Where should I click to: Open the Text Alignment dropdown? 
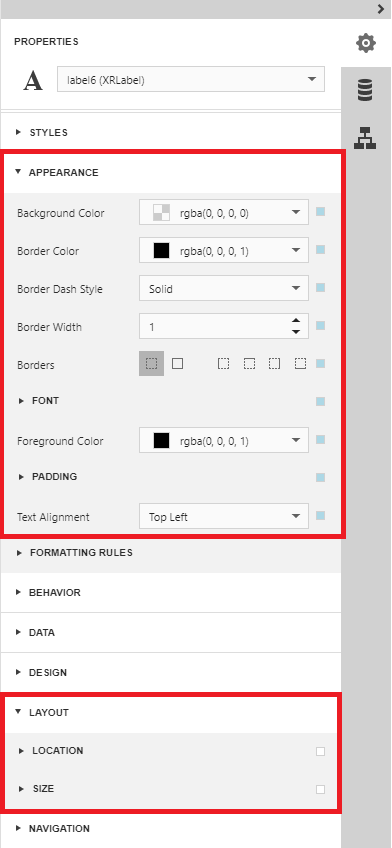[x=224, y=516]
